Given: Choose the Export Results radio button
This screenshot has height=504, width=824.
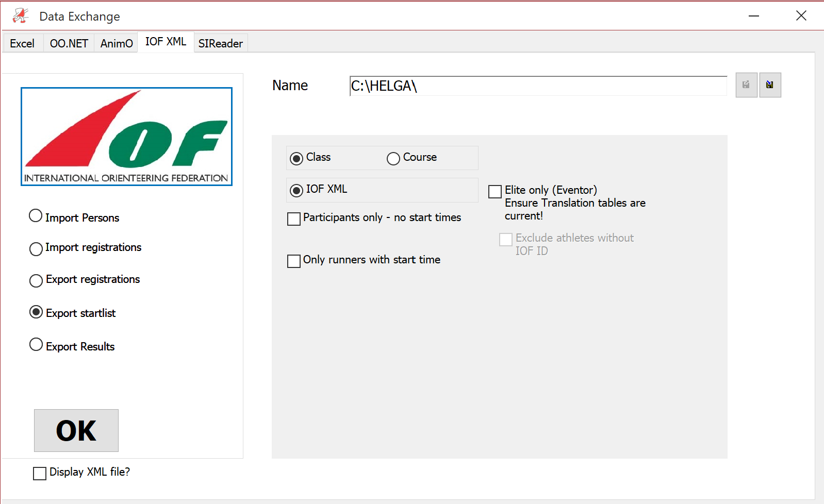Looking at the screenshot, I should [x=36, y=344].
